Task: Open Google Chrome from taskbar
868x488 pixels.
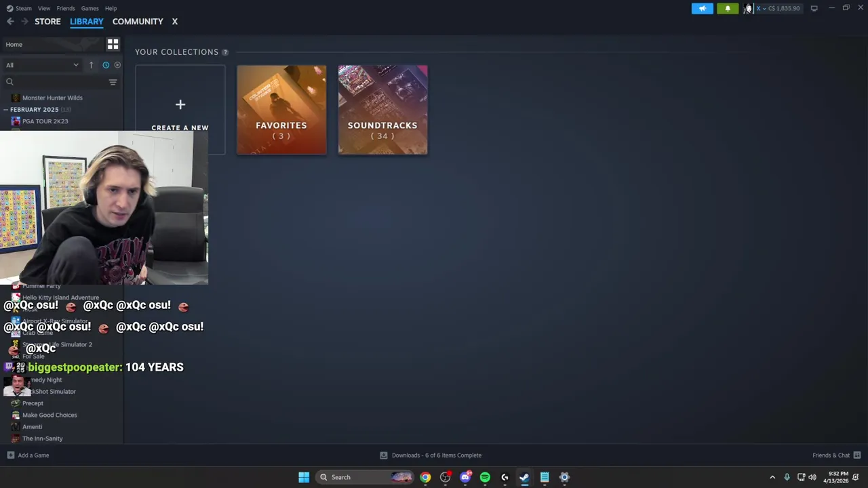Action: [425, 477]
